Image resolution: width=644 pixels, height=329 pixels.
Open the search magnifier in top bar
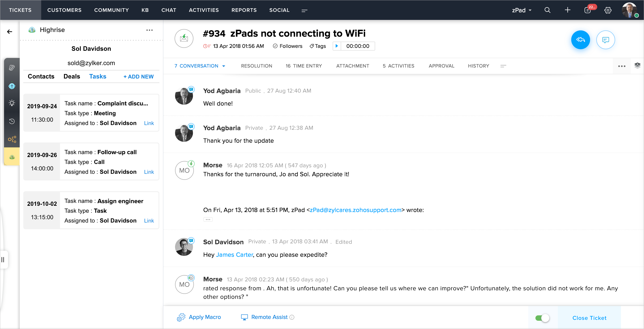[547, 10]
